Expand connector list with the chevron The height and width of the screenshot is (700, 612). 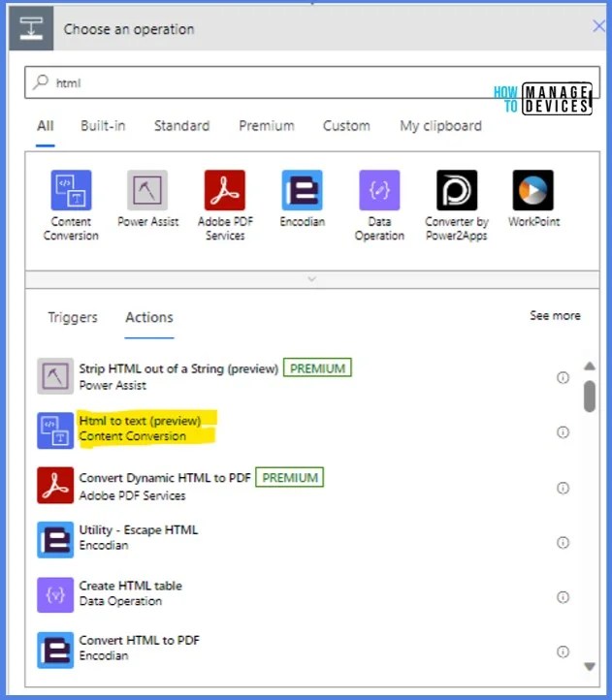click(311, 279)
